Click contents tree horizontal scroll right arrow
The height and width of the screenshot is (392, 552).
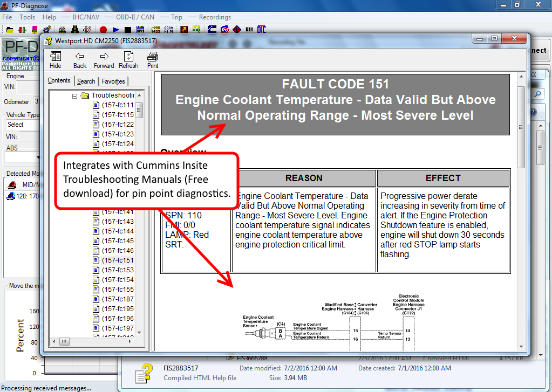tap(130, 341)
